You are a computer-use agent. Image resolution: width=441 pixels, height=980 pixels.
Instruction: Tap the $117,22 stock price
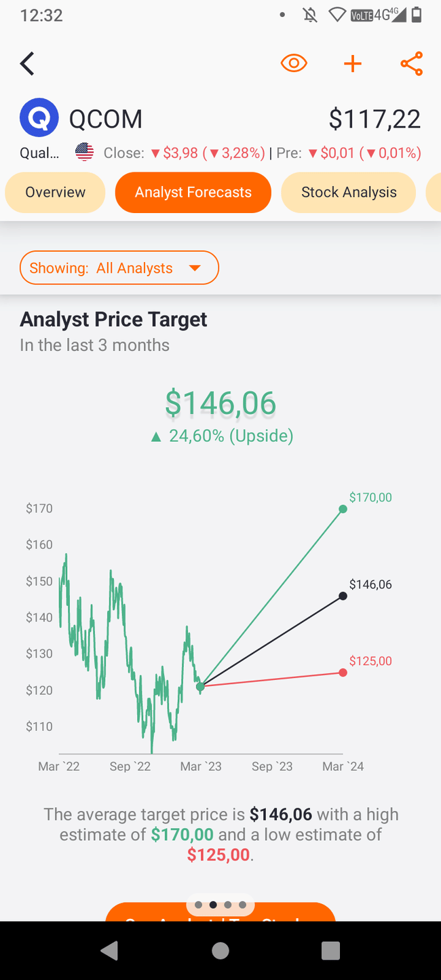pos(375,119)
